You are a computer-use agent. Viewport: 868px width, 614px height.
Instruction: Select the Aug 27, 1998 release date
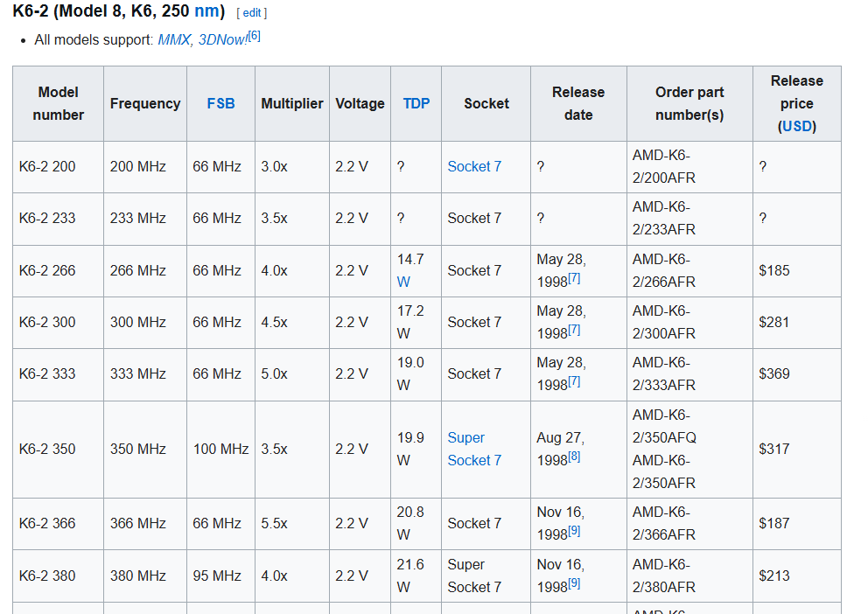point(560,449)
